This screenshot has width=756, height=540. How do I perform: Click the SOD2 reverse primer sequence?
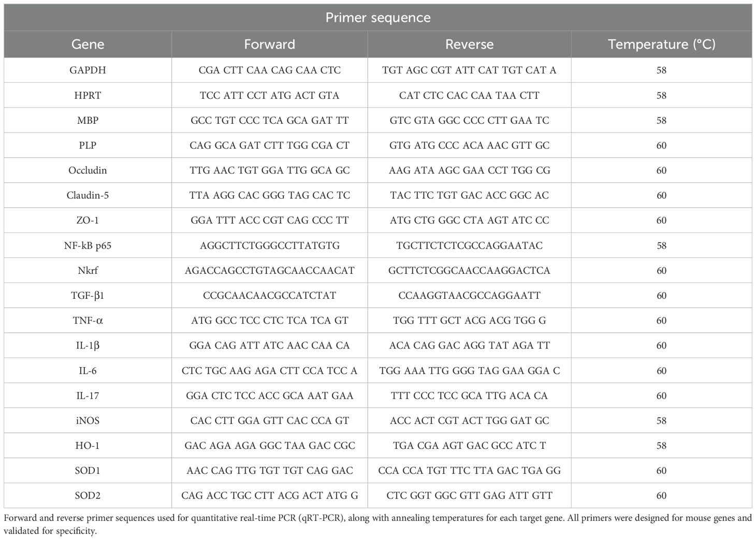point(469,495)
